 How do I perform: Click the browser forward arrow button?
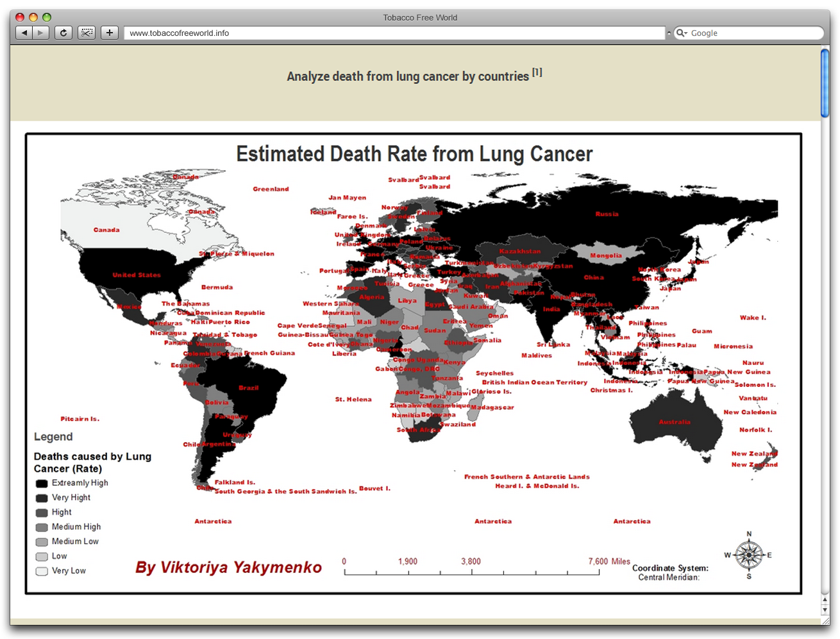pos(40,33)
